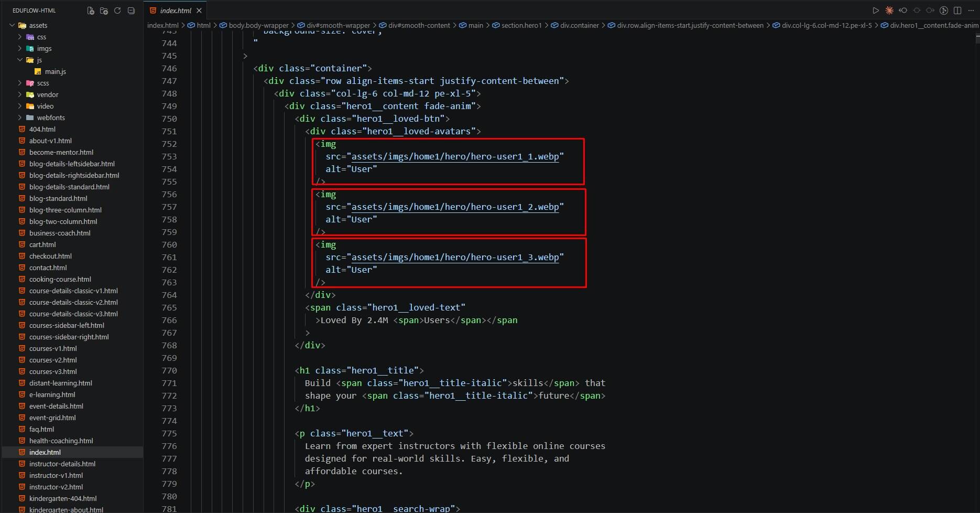Refresh the explorer file tree
This screenshot has width=980, height=513.
tap(117, 10)
